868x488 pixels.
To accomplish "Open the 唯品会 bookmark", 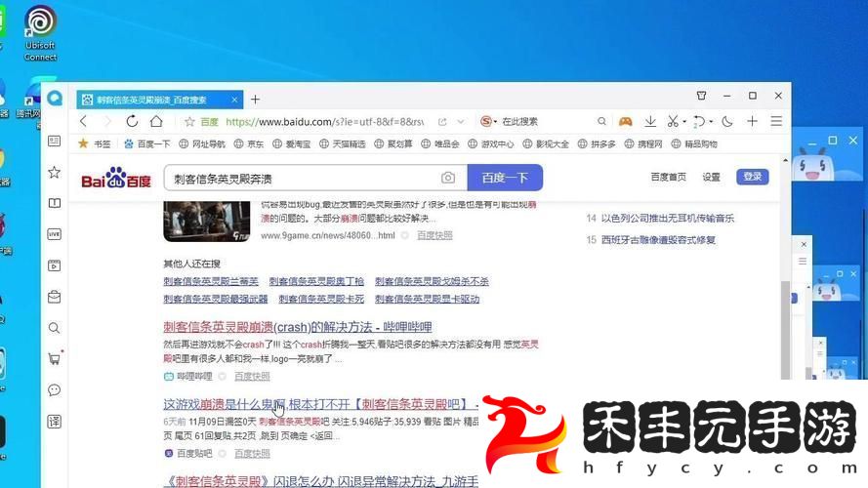I will click(440, 143).
